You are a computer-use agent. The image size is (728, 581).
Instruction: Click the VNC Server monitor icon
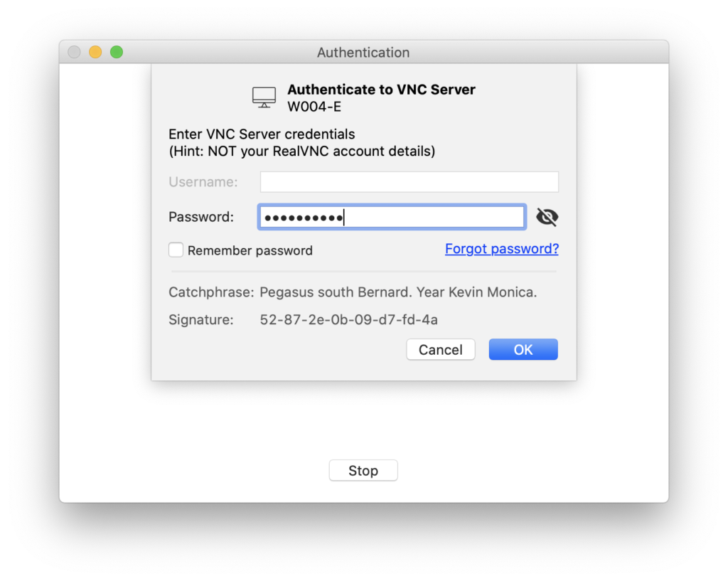click(264, 97)
